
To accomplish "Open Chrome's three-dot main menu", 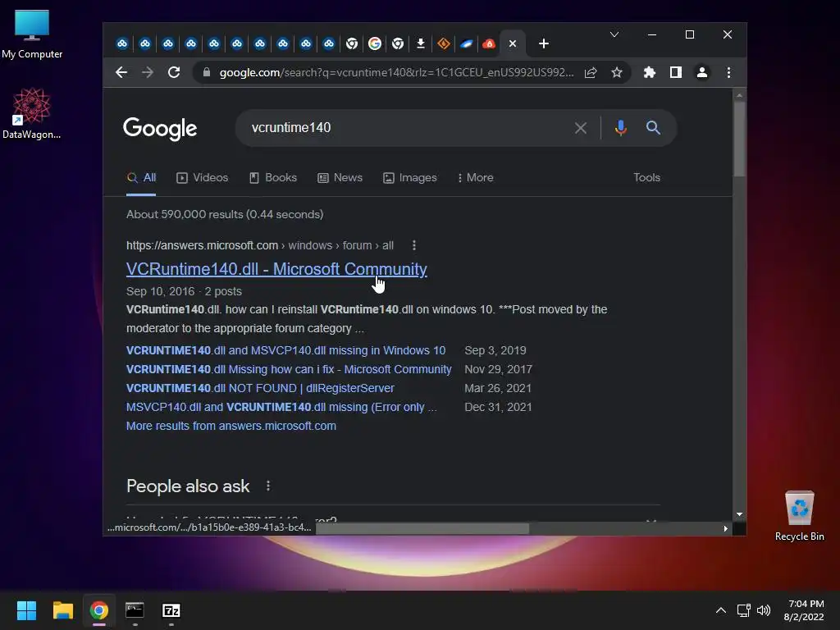I will (x=728, y=72).
